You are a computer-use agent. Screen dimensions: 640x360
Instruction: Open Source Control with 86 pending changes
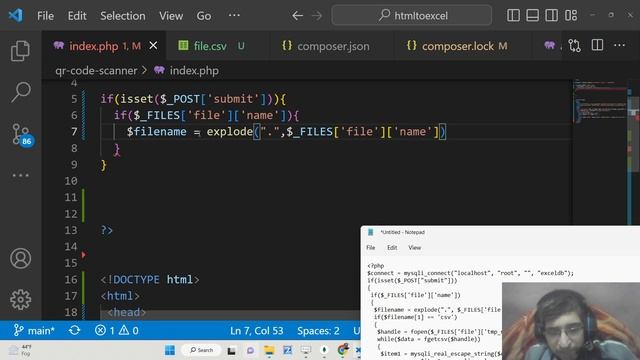coord(21,135)
